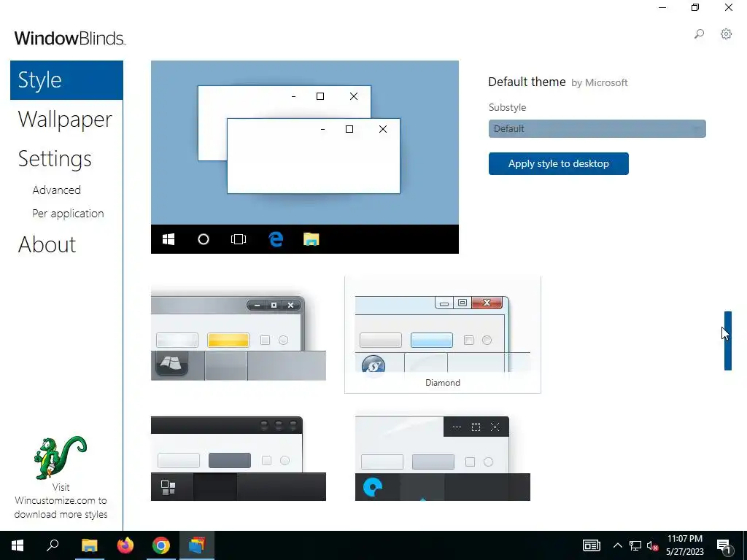Open the network status tray icon

(635, 545)
